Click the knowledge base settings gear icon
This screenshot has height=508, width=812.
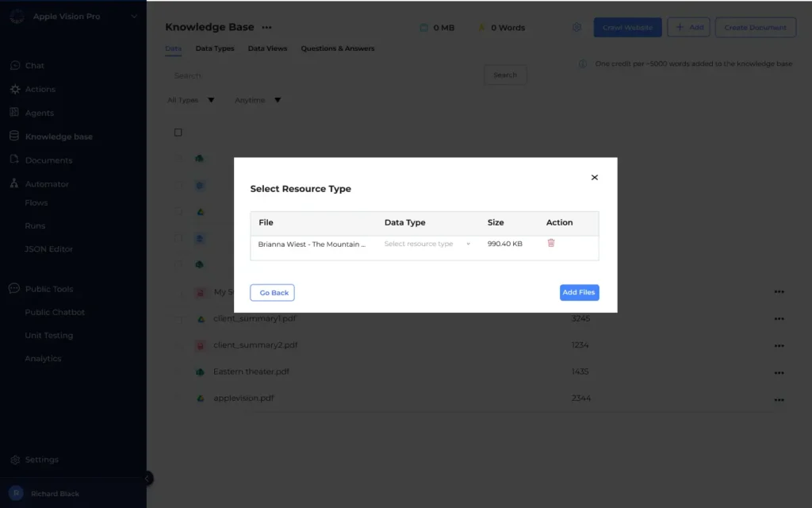(577, 27)
